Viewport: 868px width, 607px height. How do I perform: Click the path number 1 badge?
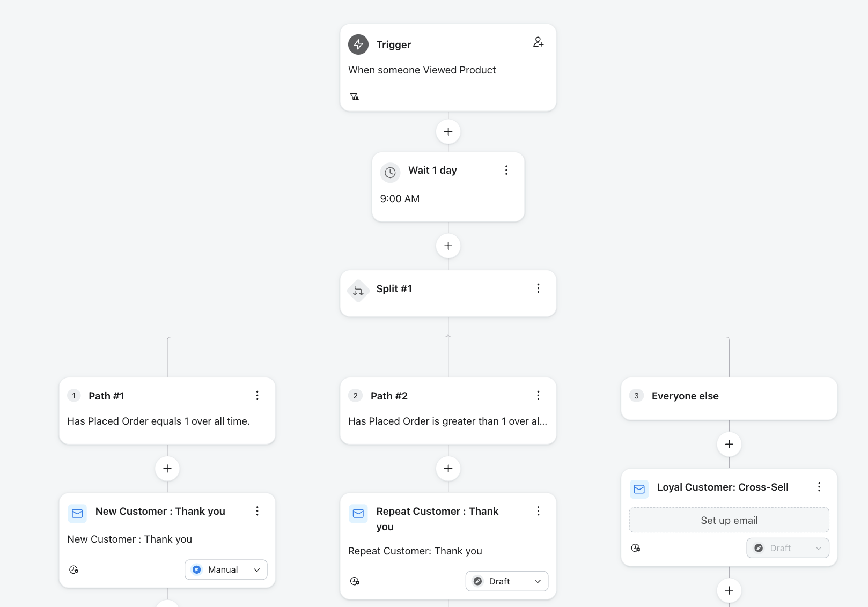tap(74, 396)
